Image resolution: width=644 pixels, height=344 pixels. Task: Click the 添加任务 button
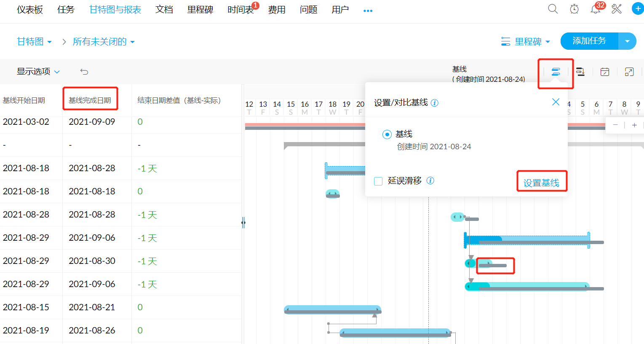tap(589, 41)
